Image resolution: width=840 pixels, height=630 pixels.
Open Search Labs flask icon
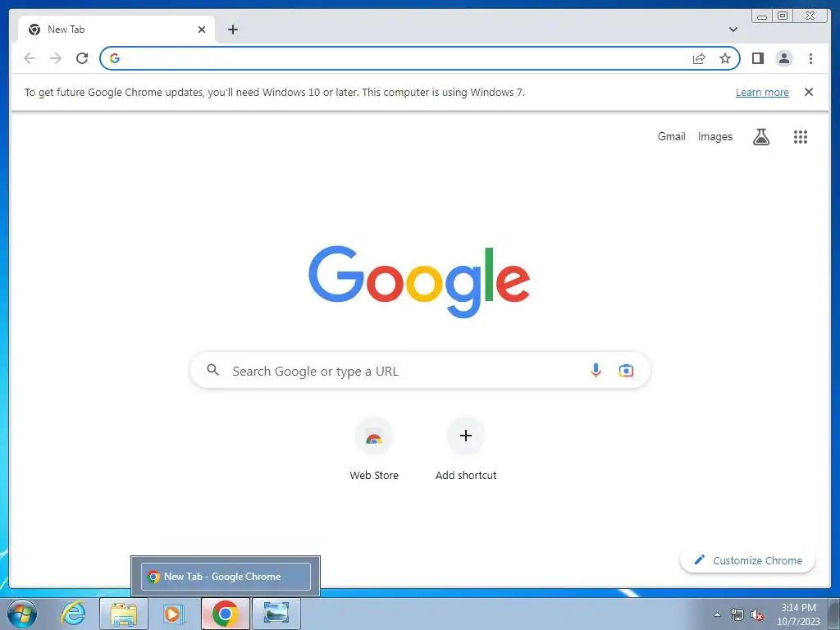[x=760, y=137]
